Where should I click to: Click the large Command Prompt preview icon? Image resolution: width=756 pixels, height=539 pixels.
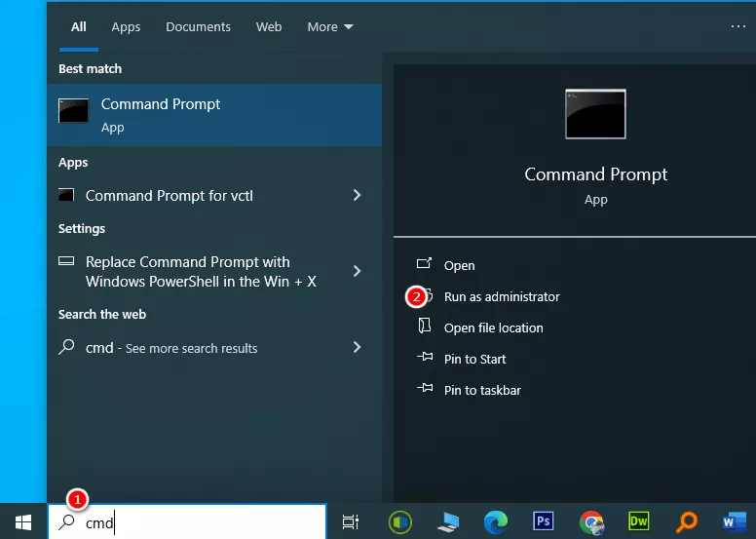pos(595,114)
